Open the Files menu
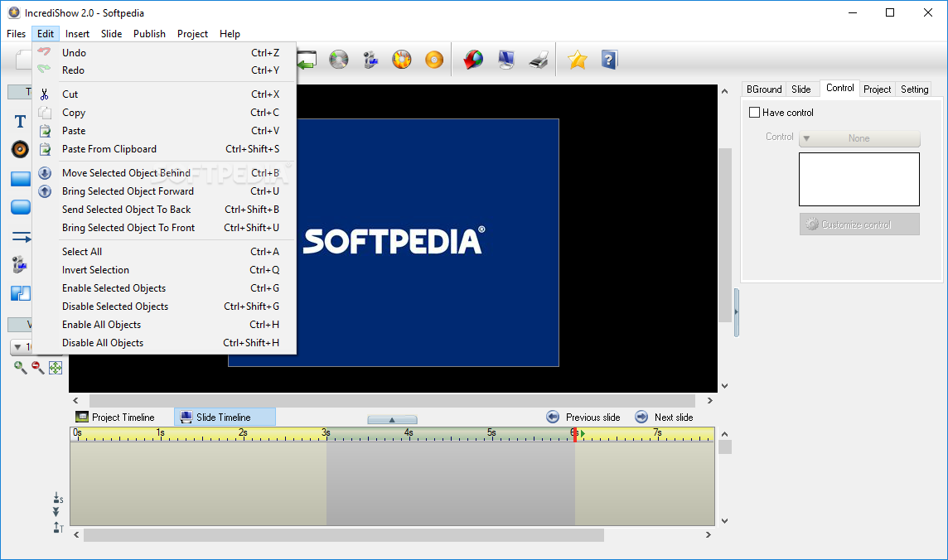 click(x=17, y=34)
